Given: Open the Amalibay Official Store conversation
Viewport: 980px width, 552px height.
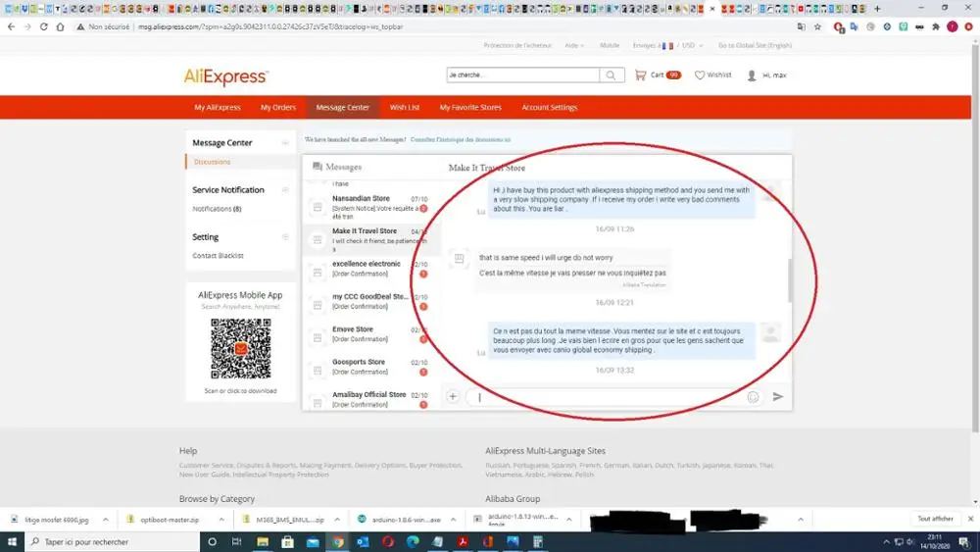Looking at the screenshot, I should tap(370, 400).
